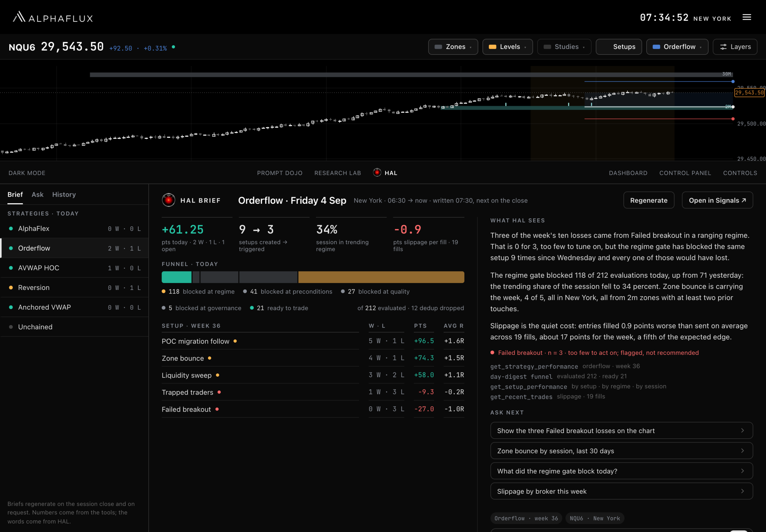766x532 pixels.
Task: Switch to the Ask tab
Action: [37, 194]
